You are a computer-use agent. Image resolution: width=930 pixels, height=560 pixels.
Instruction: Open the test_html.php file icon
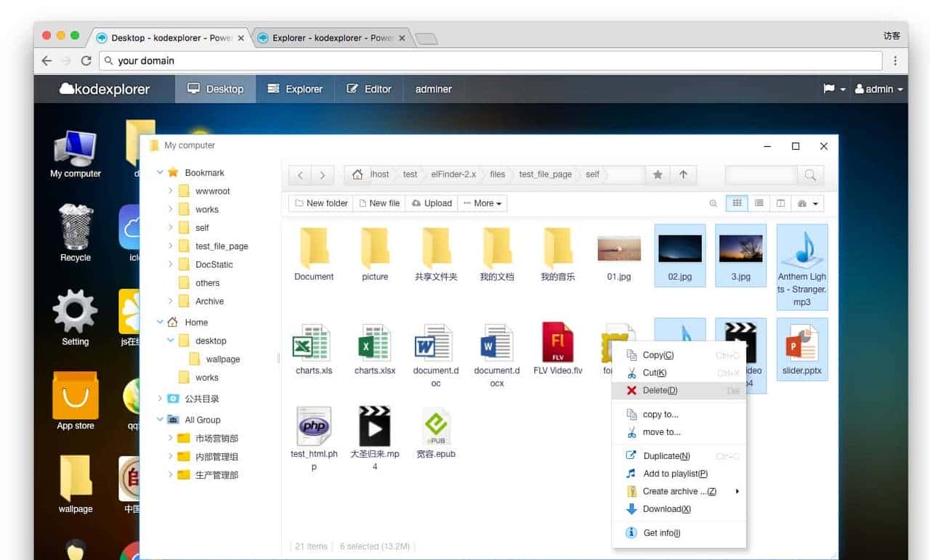pyautogui.click(x=314, y=431)
